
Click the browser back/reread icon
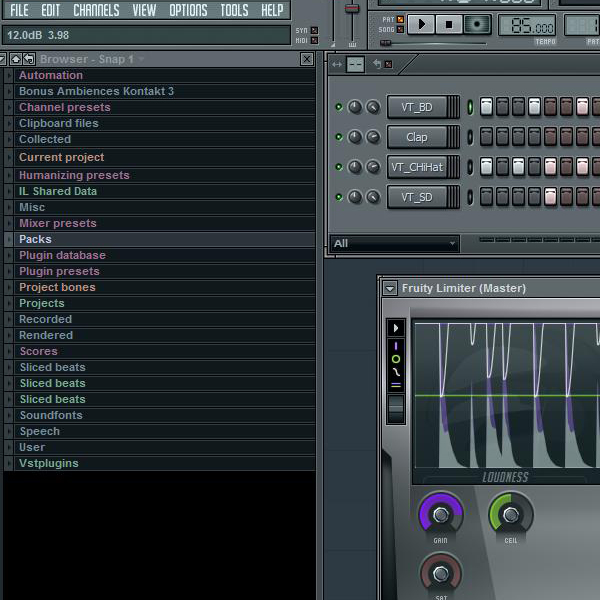(x=29, y=59)
